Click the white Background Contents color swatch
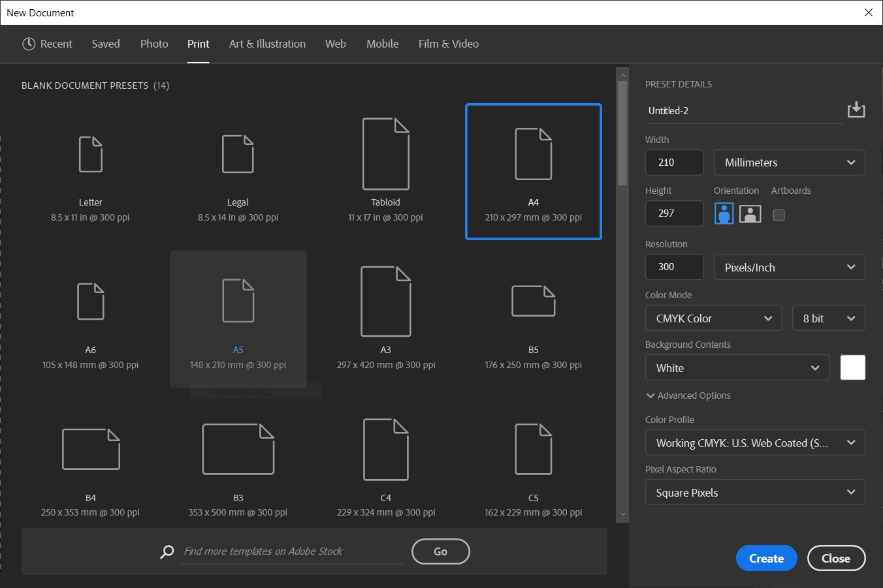Screen dimensions: 883x588 click(x=852, y=367)
